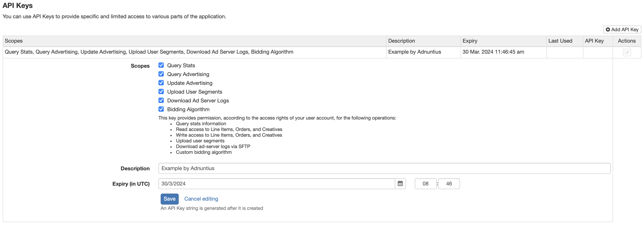Select the expiry hour field showing 08
The image size is (644, 225).
(x=425, y=183)
